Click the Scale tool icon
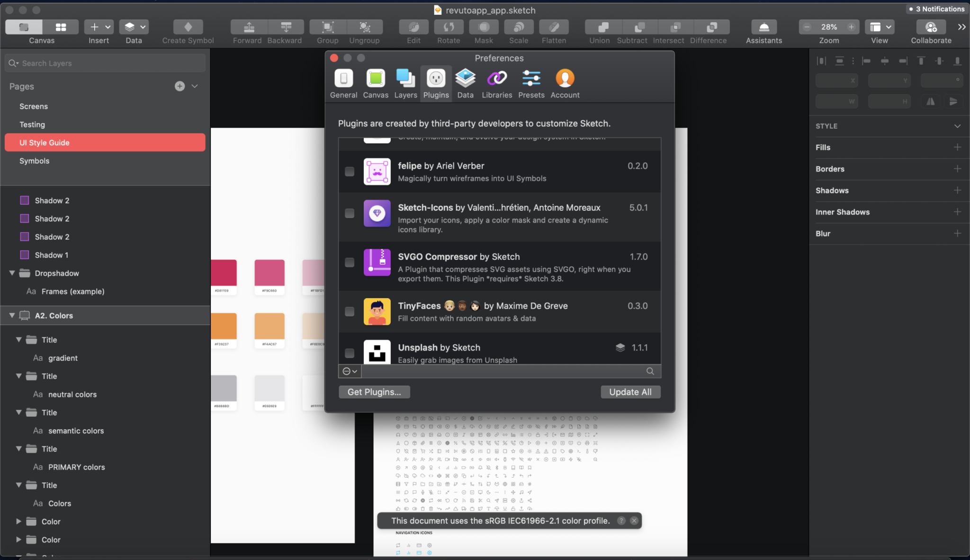 (x=519, y=27)
